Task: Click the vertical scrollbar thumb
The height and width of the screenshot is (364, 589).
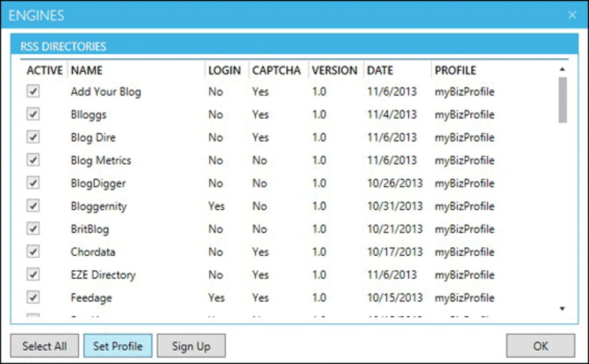Action: [x=563, y=100]
